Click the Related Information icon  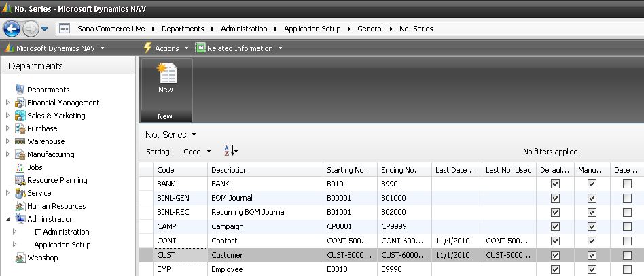pyautogui.click(x=200, y=48)
